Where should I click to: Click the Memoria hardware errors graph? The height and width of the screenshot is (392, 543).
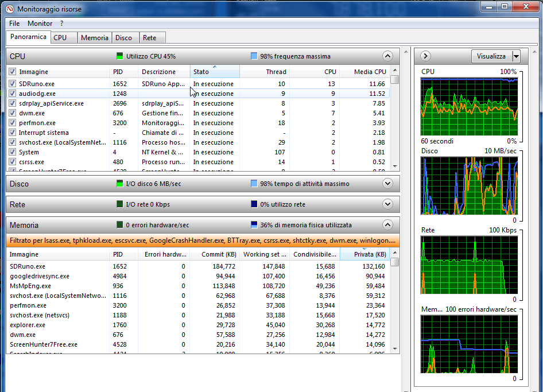point(469,344)
